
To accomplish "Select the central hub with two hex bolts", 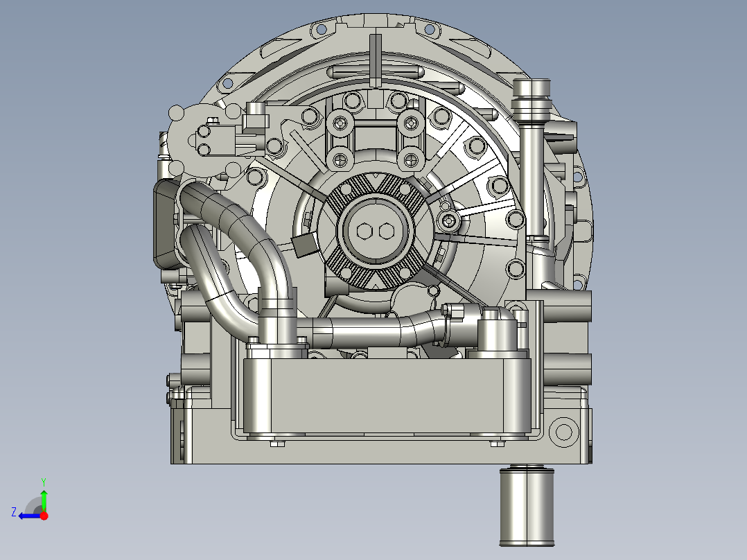I will tap(375, 231).
